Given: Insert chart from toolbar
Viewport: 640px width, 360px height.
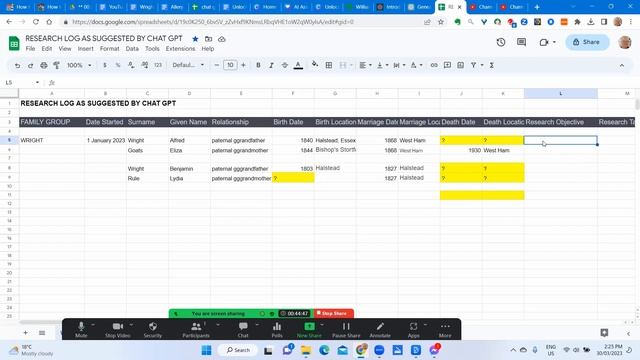Looking at the screenshot, I should pos(460,65).
